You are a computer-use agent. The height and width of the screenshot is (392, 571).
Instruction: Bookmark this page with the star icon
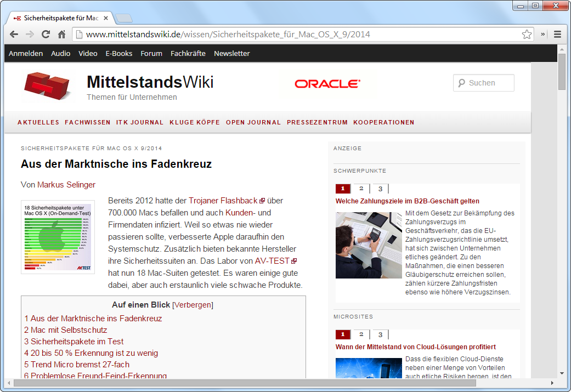pos(527,35)
